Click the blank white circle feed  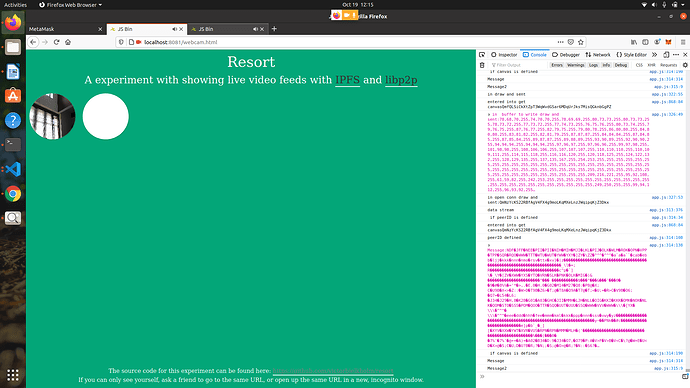[x=106, y=116]
